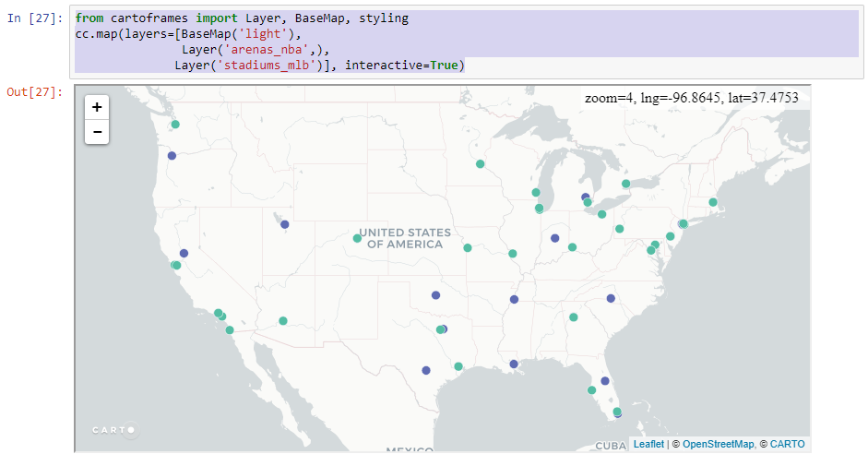Select green point near San Diego

230,330
